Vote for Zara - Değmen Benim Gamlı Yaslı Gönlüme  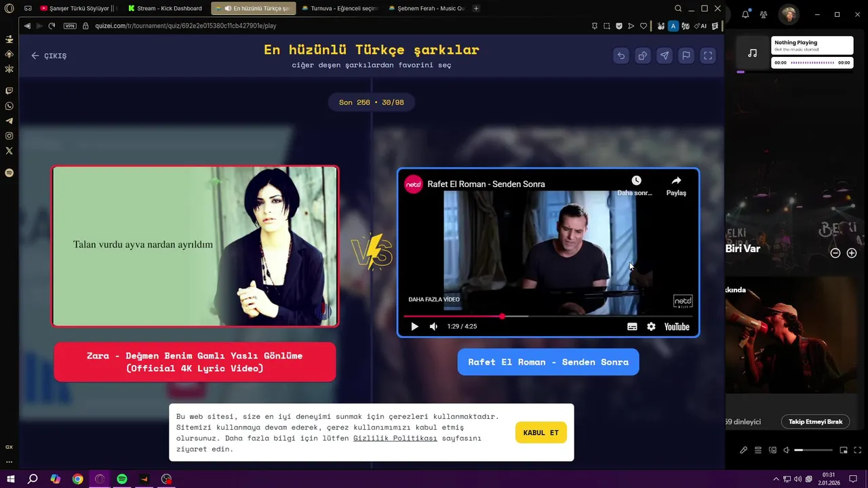pos(195,362)
